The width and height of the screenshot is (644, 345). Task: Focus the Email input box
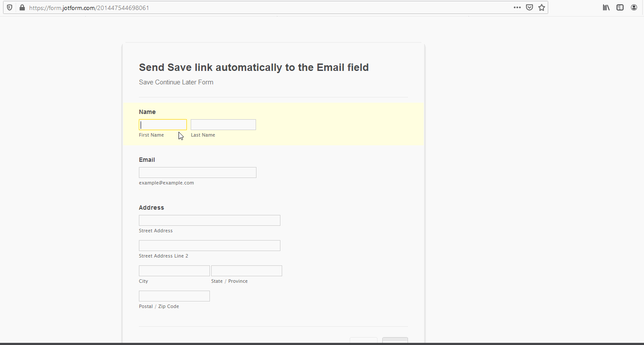197,172
